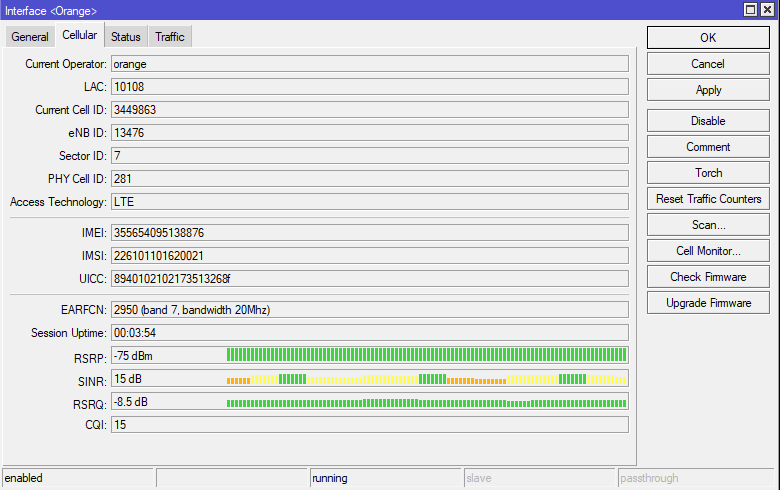The width and height of the screenshot is (780, 490).
Task: Click Upgrade Firmware
Action: click(708, 303)
